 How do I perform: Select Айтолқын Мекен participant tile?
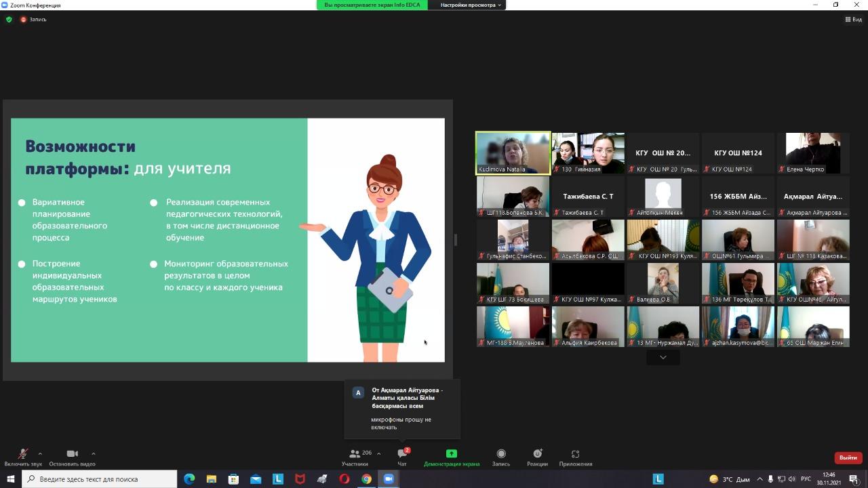pyautogui.click(x=663, y=197)
